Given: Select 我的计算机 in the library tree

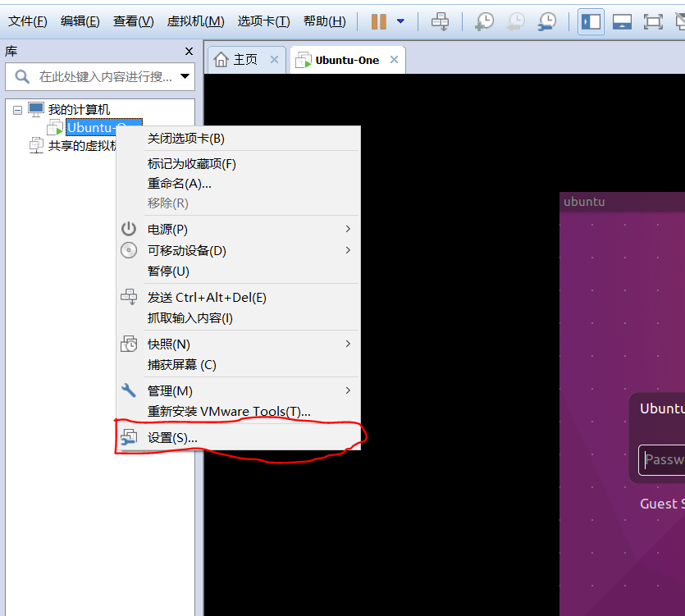Looking at the screenshot, I should pyautogui.click(x=79, y=109).
